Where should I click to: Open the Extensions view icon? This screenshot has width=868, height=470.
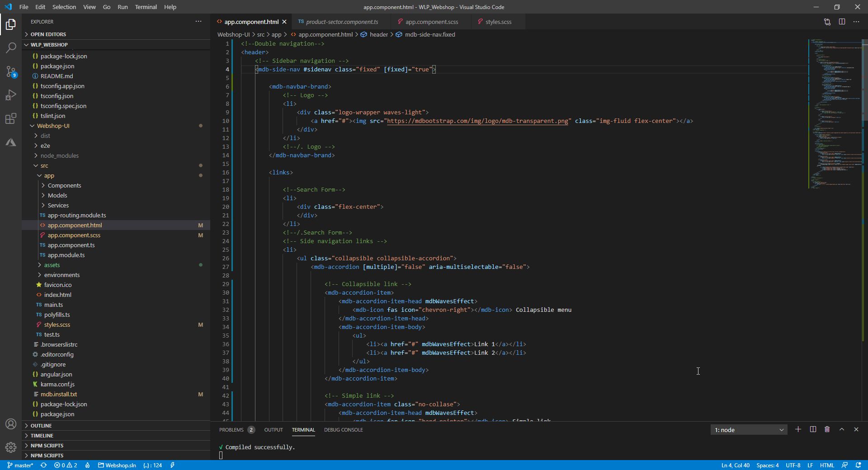pos(11,118)
